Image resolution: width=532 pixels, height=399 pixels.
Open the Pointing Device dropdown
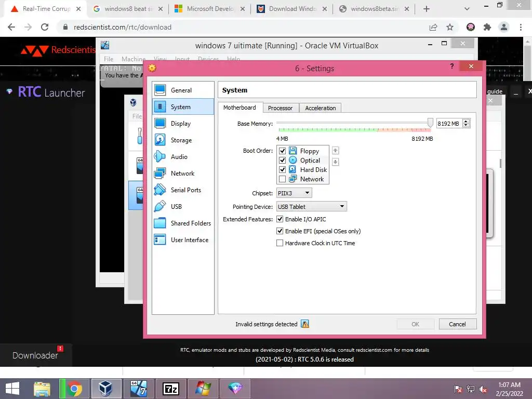(x=312, y=206)
